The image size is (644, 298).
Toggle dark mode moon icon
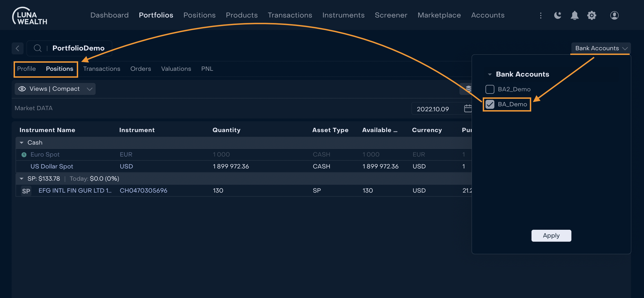(x=558, y=16)
